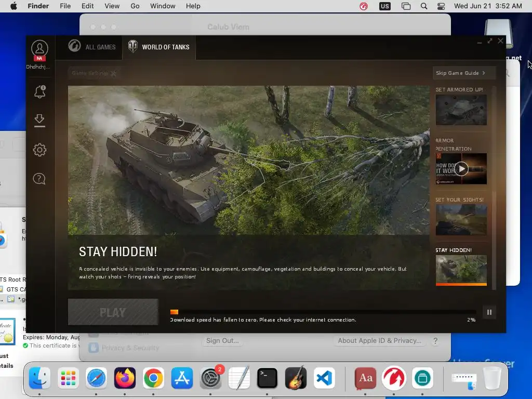Open the Window menu
This screenshot has width=532, height=399.
(x=163, y=6)
